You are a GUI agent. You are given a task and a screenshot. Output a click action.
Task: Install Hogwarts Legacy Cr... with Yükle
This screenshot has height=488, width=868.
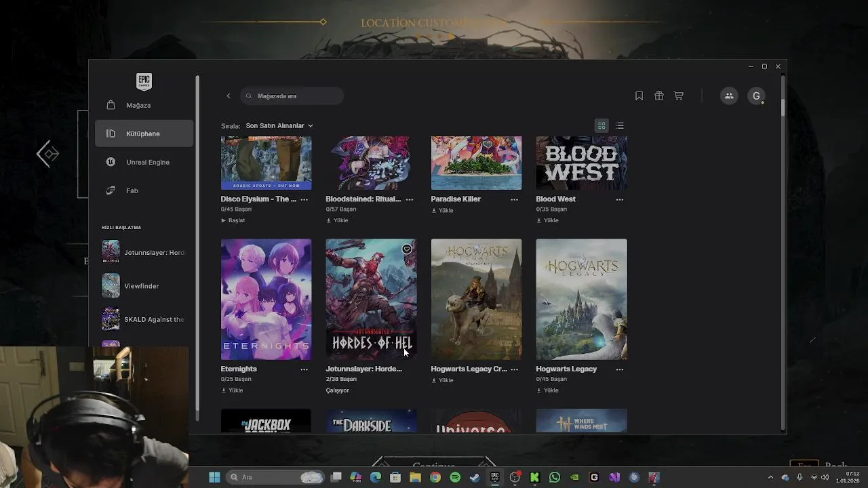click(x=443, y=380)
